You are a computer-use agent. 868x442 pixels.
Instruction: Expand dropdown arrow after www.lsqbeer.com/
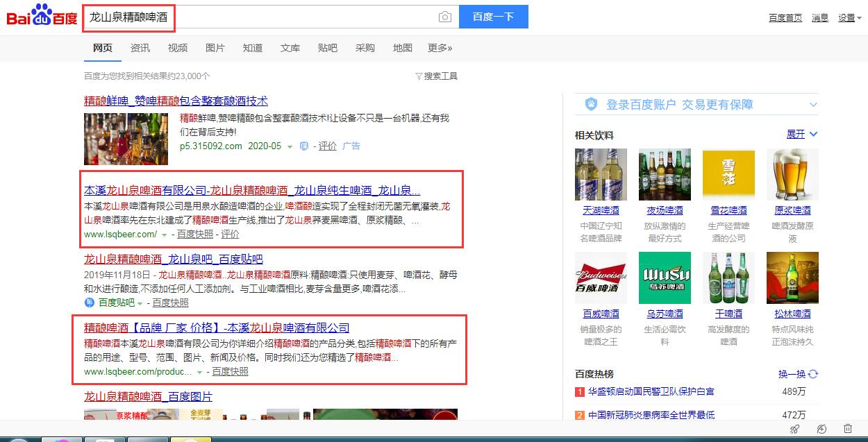click(x=165, y=235)
